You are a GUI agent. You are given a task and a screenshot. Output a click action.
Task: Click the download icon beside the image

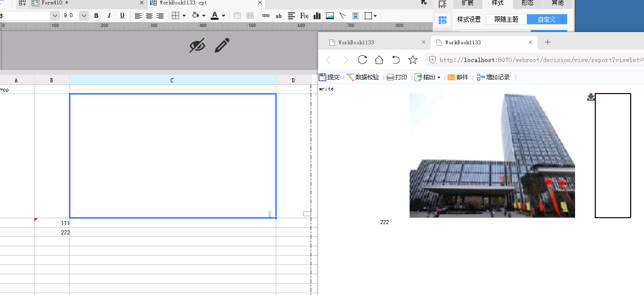[591, 98]
